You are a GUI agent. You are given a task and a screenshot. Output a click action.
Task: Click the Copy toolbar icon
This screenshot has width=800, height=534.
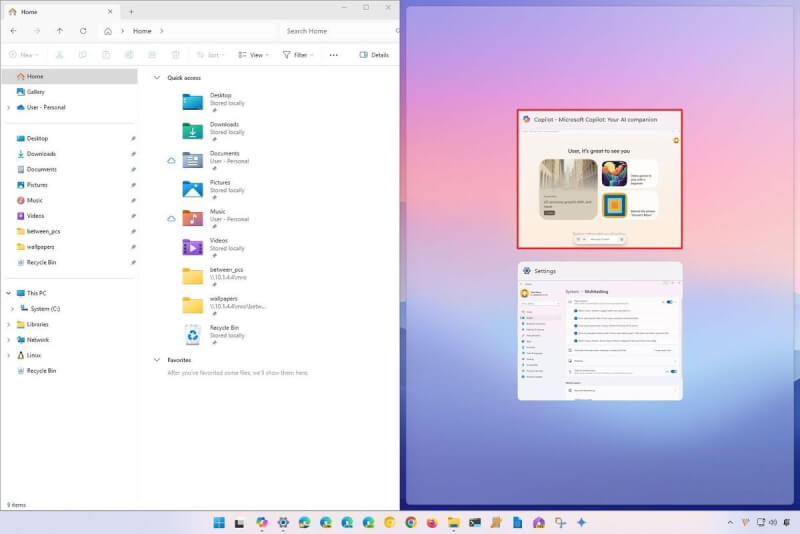pos(83,55)
